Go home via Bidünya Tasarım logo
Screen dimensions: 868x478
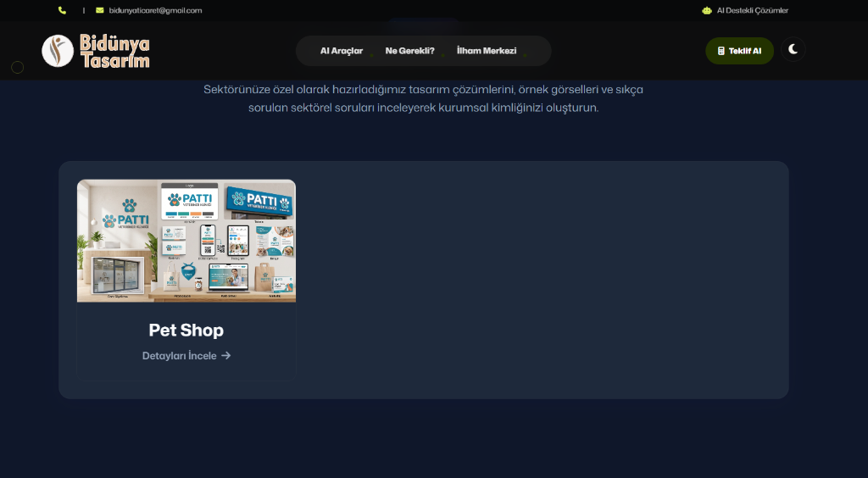96,51
